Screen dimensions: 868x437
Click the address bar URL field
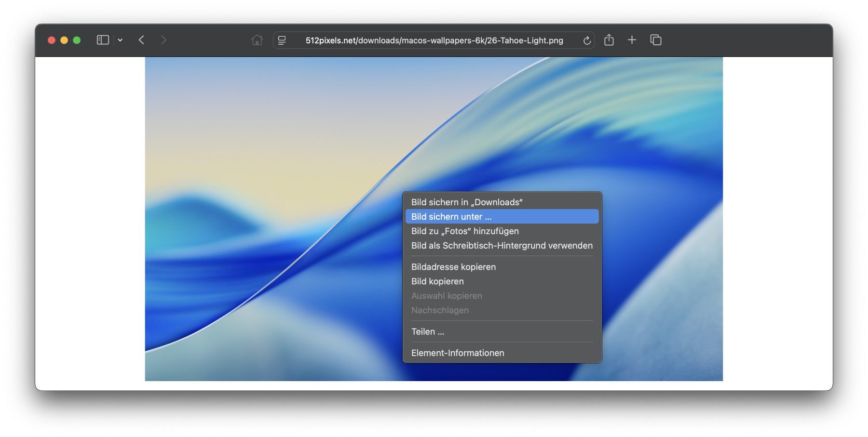[x=434, y=40]
